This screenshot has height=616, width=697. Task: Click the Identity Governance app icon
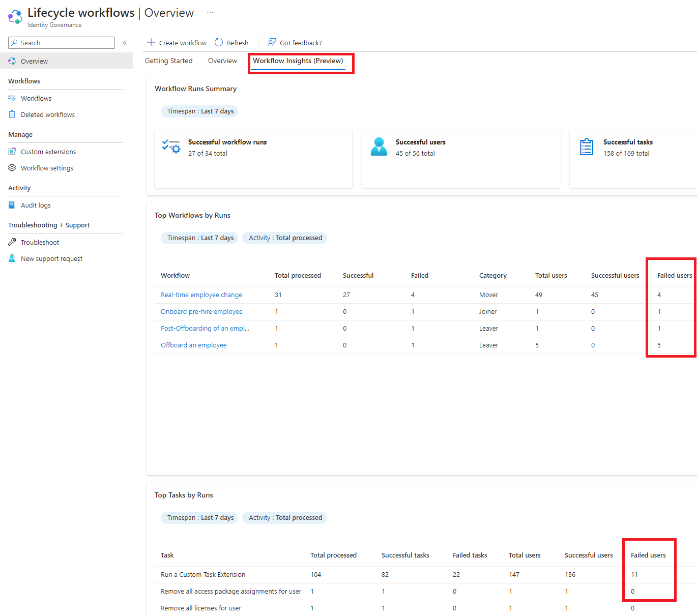[x=15, y=17]
